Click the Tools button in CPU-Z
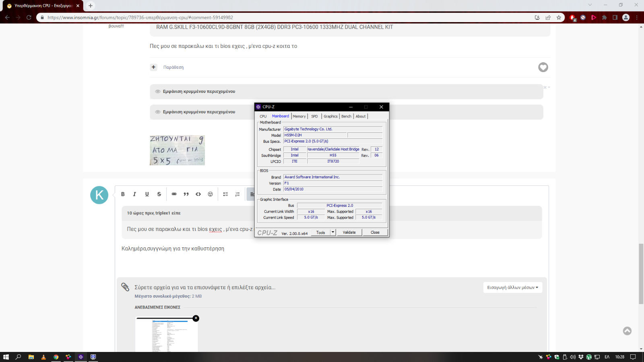The height and width of the screenshot is (362, 644). 321,232
